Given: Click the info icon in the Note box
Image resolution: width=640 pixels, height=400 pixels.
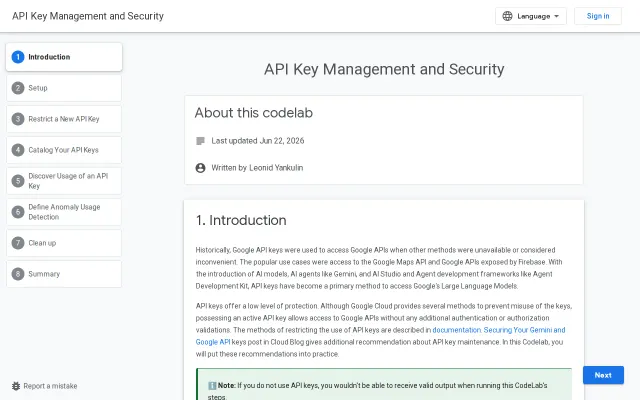Looking at the screenshot, I should 212,385.
